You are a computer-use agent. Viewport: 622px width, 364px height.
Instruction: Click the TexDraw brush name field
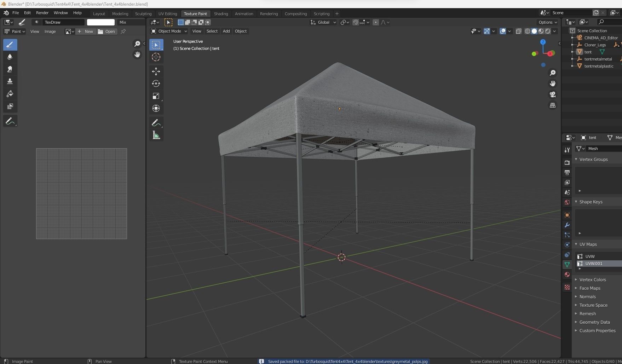[63, 22]
